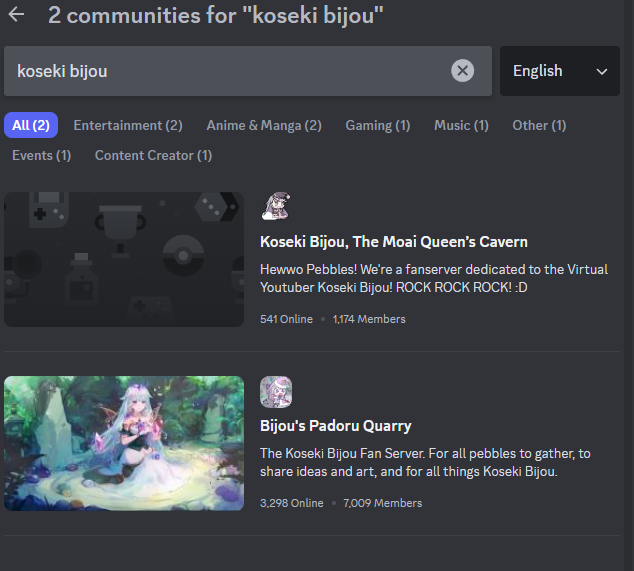
Task: Click the 3,298 Online count
Action: click(292, 503)
